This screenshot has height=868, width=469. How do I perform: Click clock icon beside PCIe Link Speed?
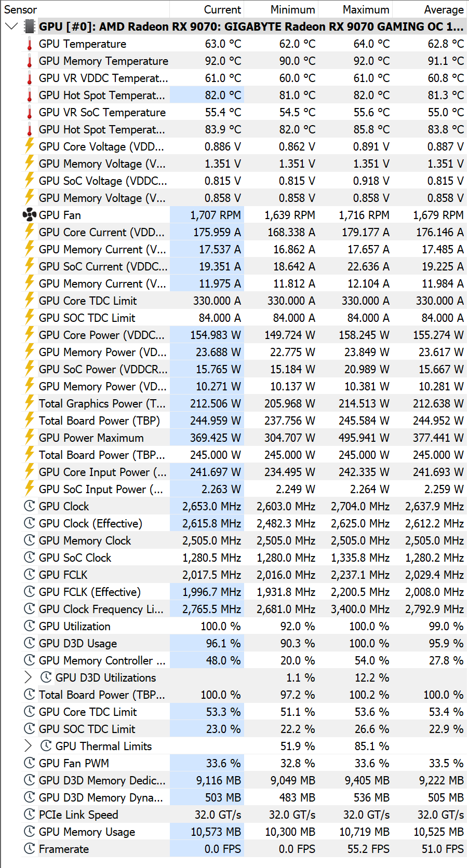point(30,815)
